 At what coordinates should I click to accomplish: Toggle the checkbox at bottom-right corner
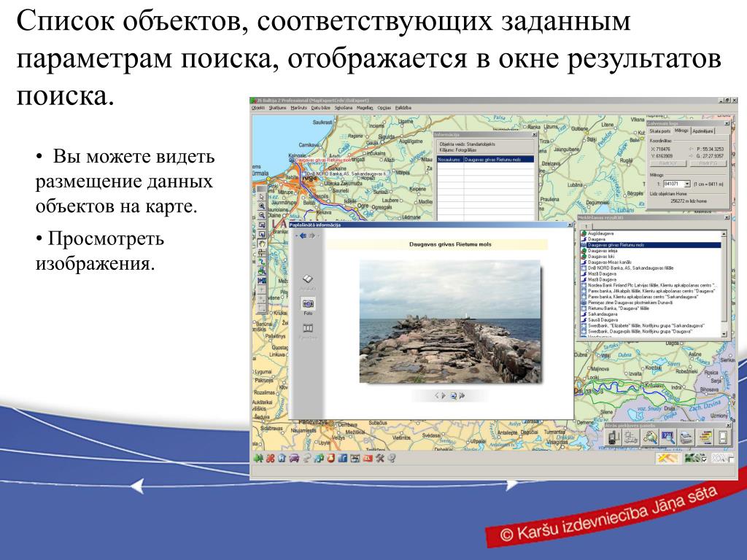tap(732, 459)
